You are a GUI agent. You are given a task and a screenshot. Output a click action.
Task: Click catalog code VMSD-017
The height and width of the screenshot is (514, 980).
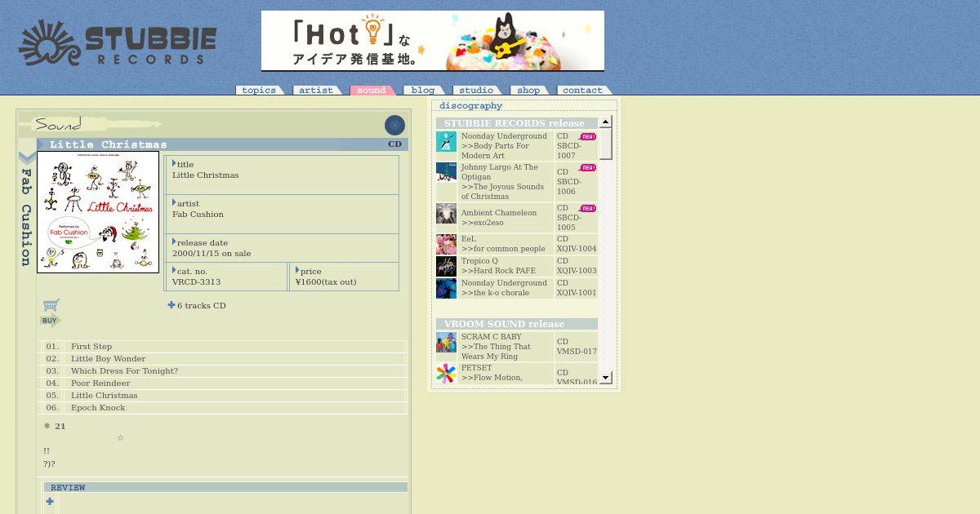pyautogui.click(x=577, y=352)
